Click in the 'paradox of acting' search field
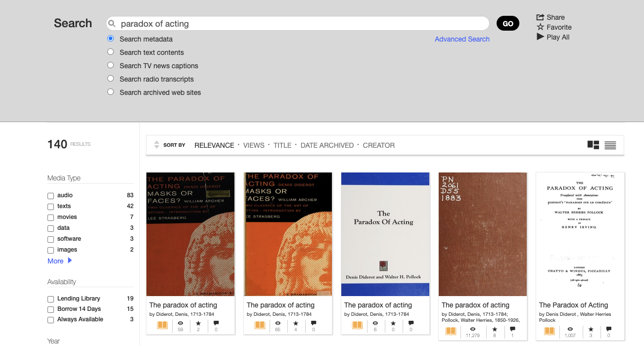 (298, 24)
